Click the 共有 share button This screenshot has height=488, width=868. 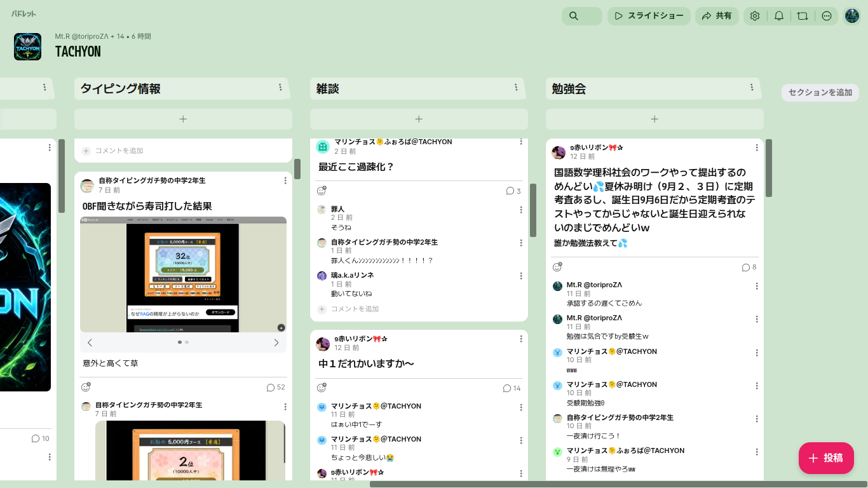(717, 16)
